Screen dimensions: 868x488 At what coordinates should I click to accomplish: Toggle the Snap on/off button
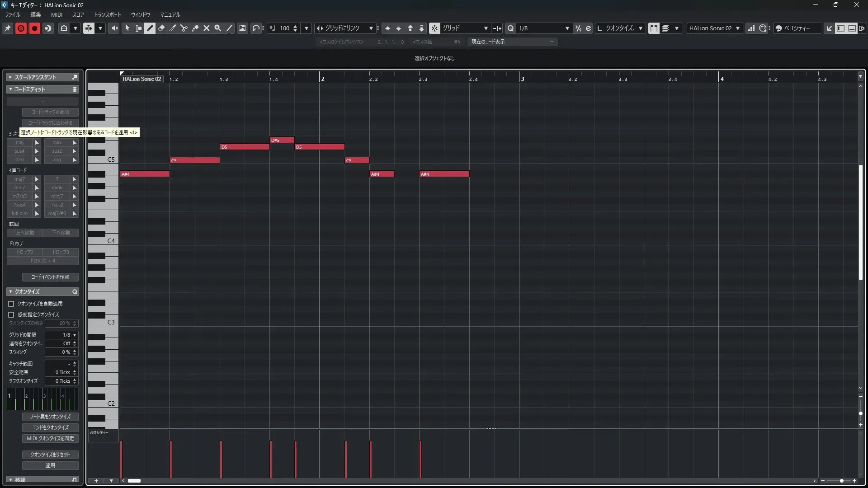434,28
